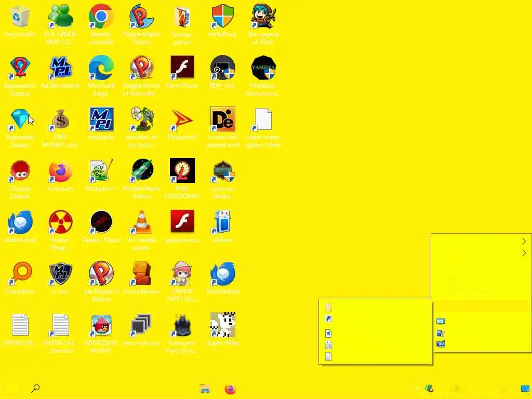Select The Legend of Zelda shortcut
The image size is (532, 399).
click(263, 16)
